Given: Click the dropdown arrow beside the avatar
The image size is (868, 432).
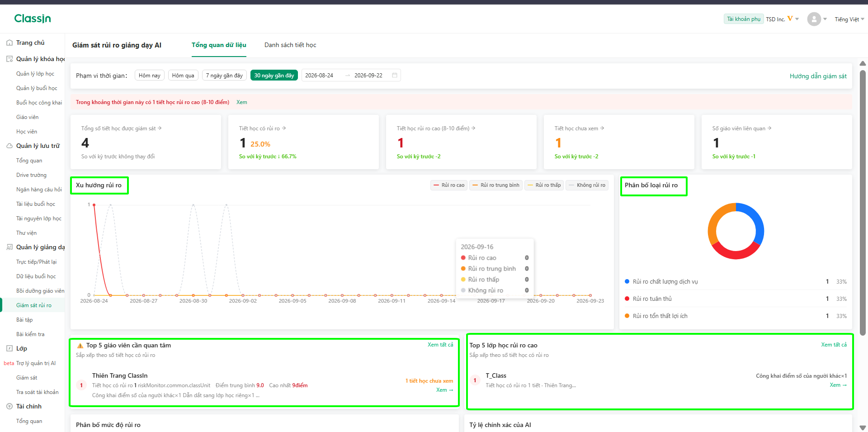Looking at the screenshot, I should (825, 19).
